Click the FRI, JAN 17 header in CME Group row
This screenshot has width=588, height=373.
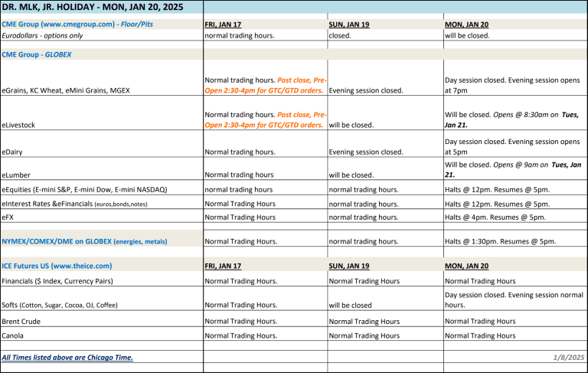coord(223,25)
